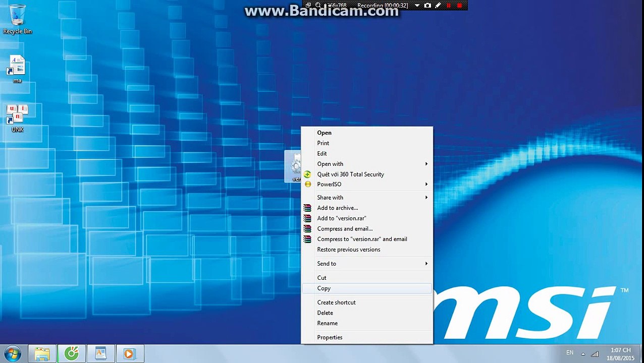
Task: Click the network signal tray icon
Action: click(595, 354)
